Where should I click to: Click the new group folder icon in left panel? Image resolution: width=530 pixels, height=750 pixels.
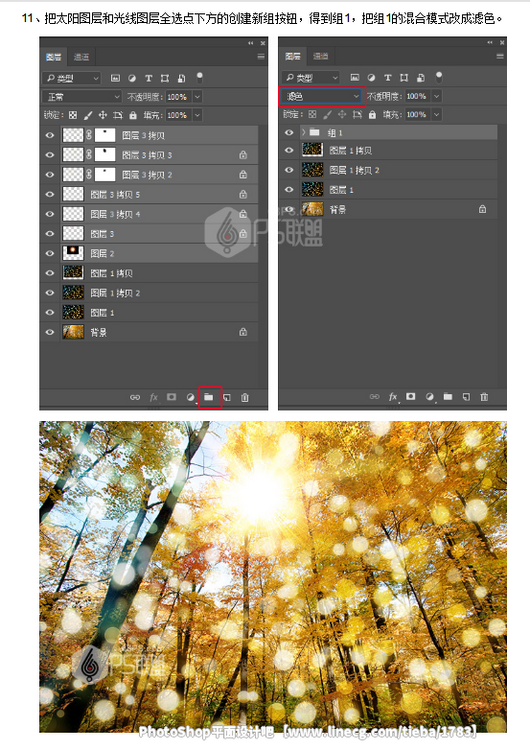click(x=209, y=397)
